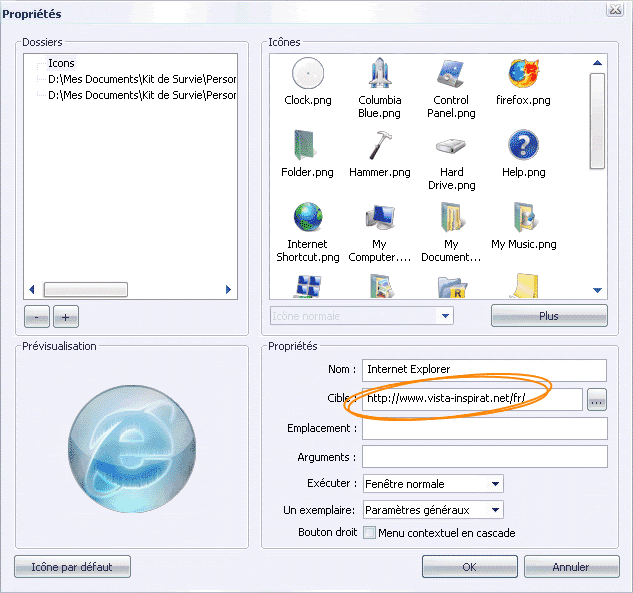Pick the Control Panel.png icon

click(x=452, y=75)
